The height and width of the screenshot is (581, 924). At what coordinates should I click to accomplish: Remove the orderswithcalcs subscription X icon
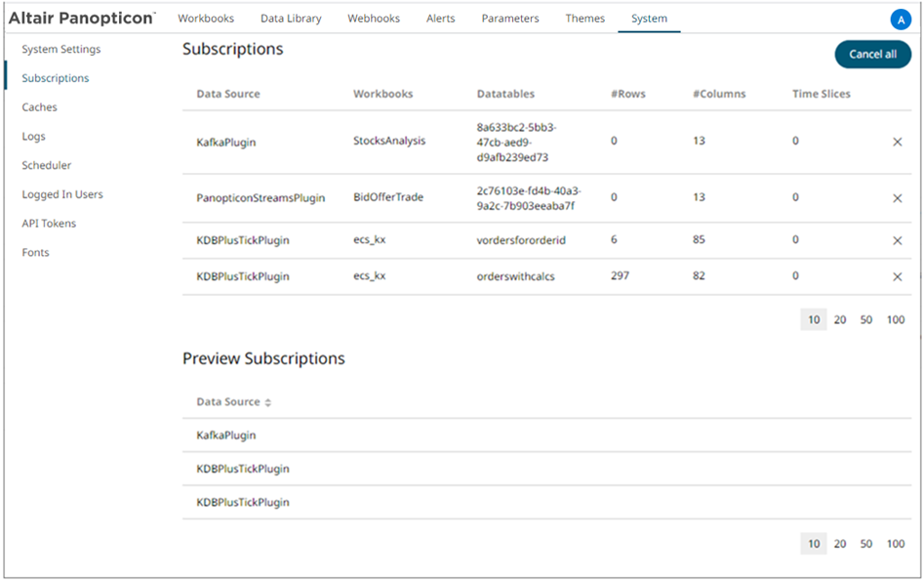coord(897,276)
